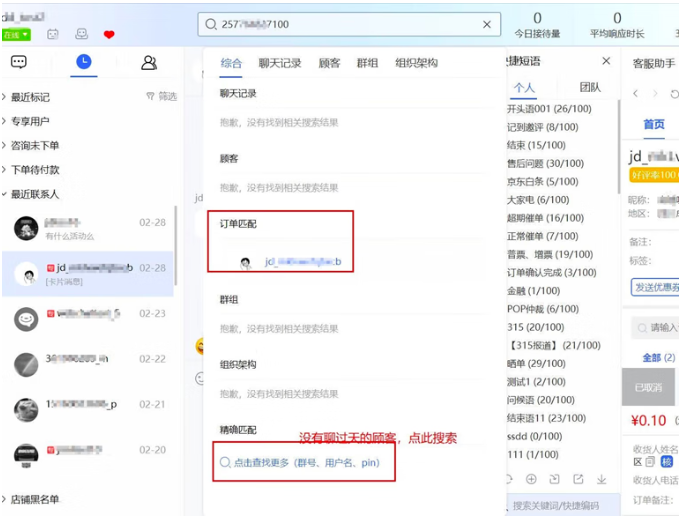Click the magnifier icon in search box
The width and height of the screenshot is (683, 520).
[x=211, y=24]
